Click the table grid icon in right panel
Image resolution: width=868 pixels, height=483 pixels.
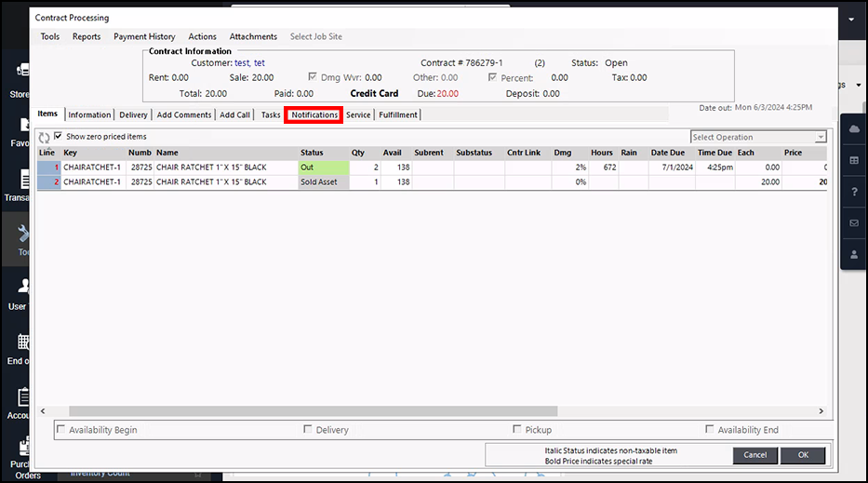(854, 160)
